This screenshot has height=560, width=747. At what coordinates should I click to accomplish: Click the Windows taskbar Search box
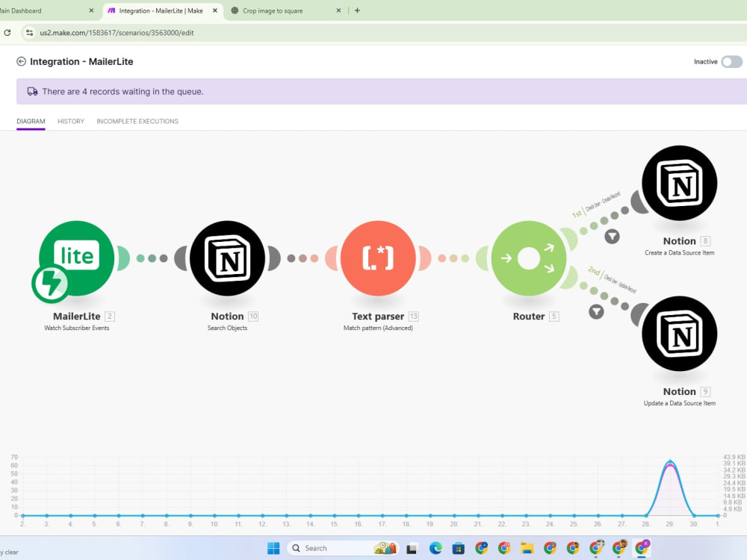pos(343,548)
